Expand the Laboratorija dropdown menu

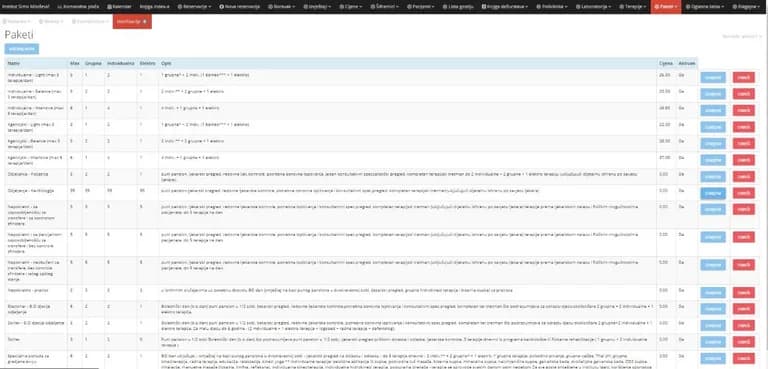click(x=593, y=7)
